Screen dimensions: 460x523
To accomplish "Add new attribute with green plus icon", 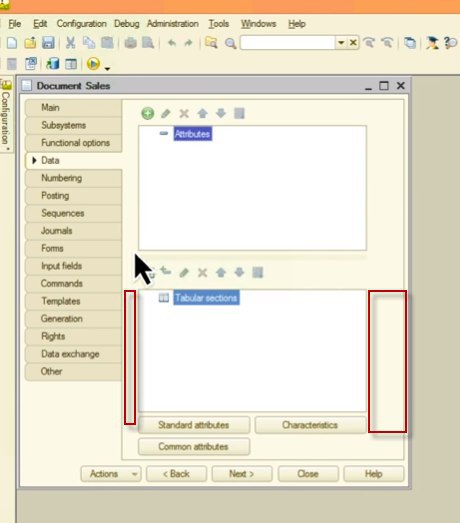I will [147, 113].
